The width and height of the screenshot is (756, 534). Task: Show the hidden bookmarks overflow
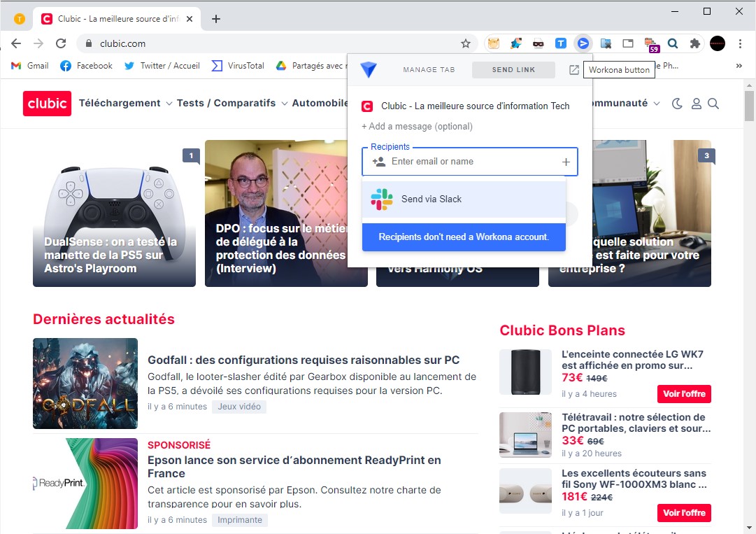coord(739,66)
